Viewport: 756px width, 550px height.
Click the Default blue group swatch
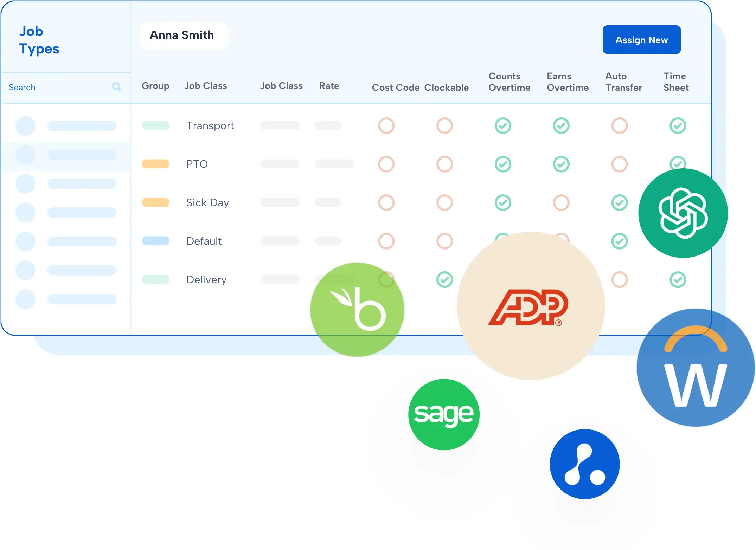pyautogui.click(x=155, y=241)
